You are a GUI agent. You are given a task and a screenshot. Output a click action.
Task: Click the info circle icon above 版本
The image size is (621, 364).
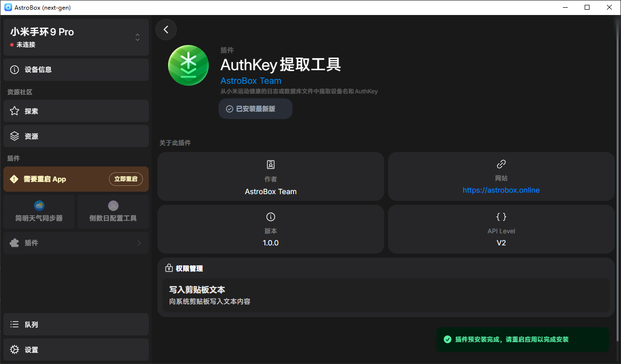(x=271, y=217)
